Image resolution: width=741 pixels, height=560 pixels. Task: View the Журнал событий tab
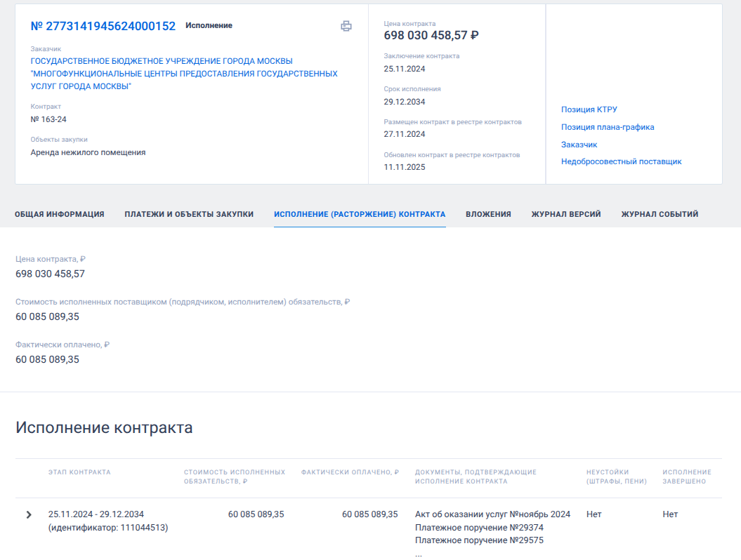point(660,214)
